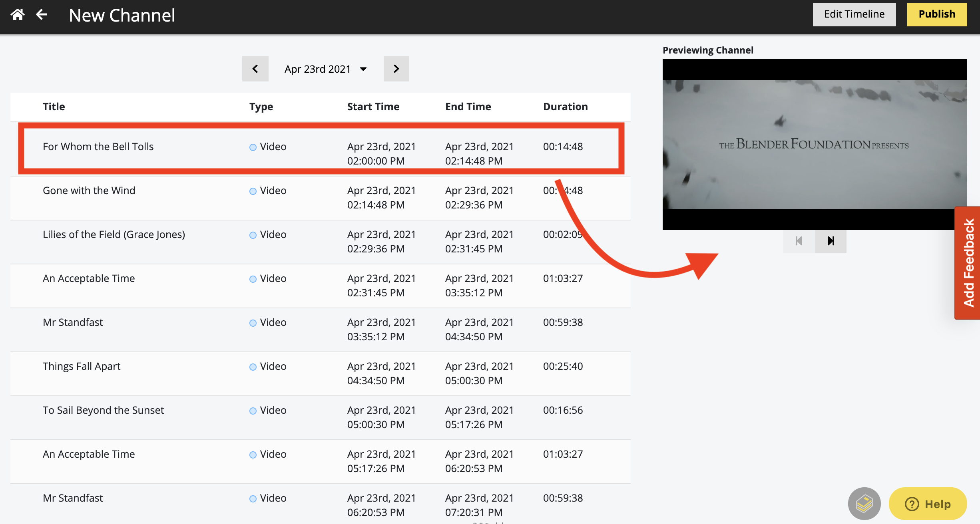Go to the home screen icon
Viewport: 980px width, 524px height.
coord(18,15)
